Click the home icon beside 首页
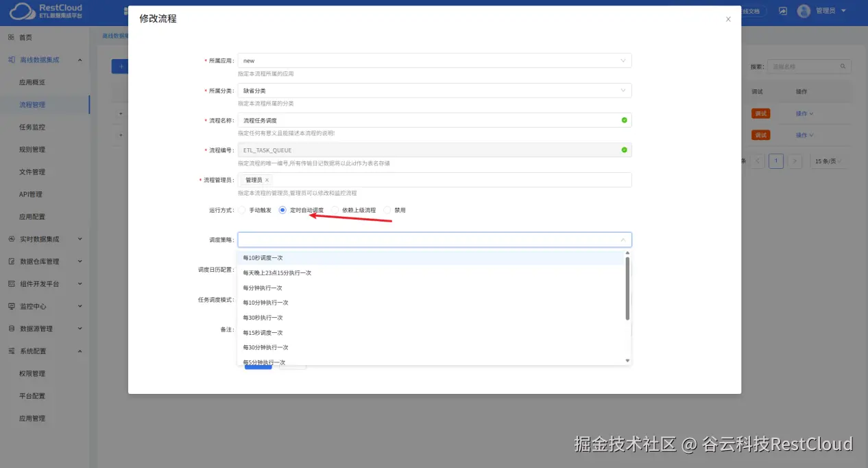This screenshot has height=468, width=868. [12, 36]
